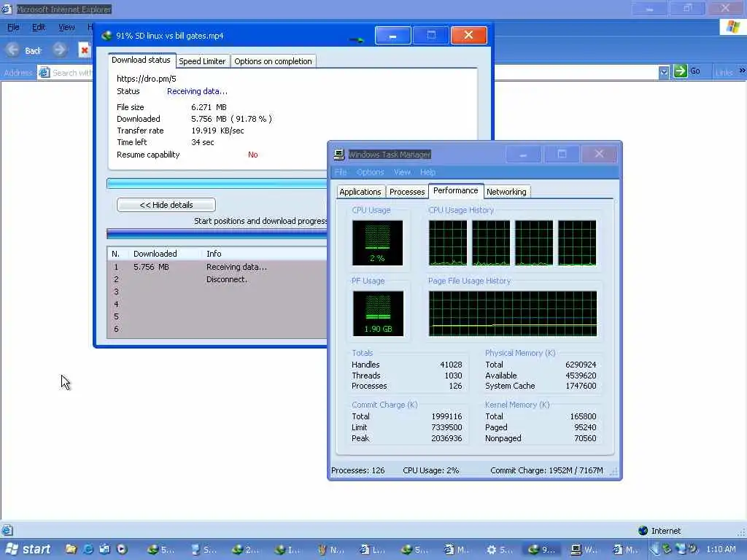Viewport: 747px width, 560px height.
Task: Click the Downloaded column header
Action: tap(155, 254)
